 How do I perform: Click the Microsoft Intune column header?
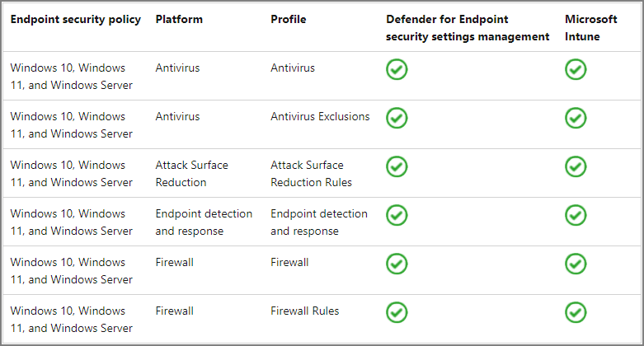tap(590, 28)
